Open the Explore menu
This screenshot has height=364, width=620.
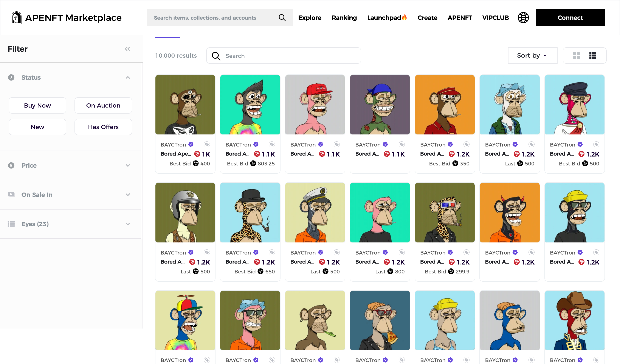click(x=310, y=18)
